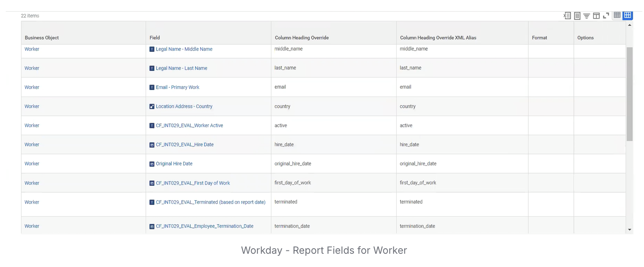Click the Column Heading Override column header
This screenshot has width=644, height=267.
click(302, 38)
